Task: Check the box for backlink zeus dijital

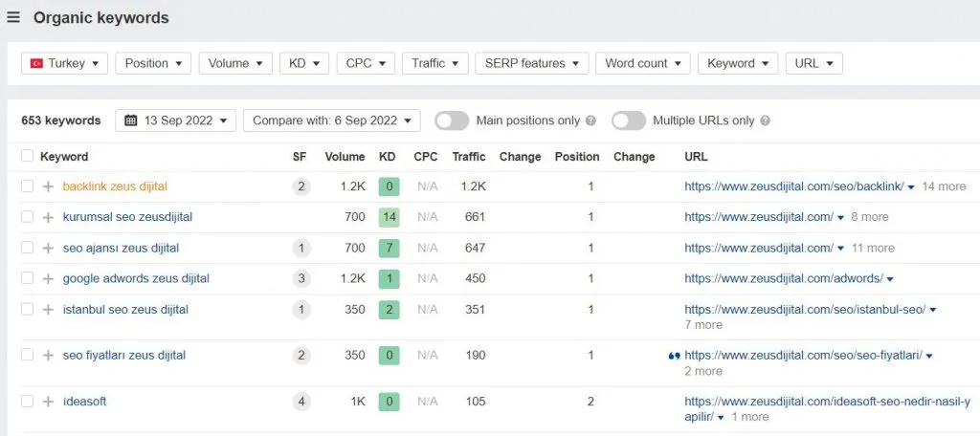Action: click(x=27, y=186)
